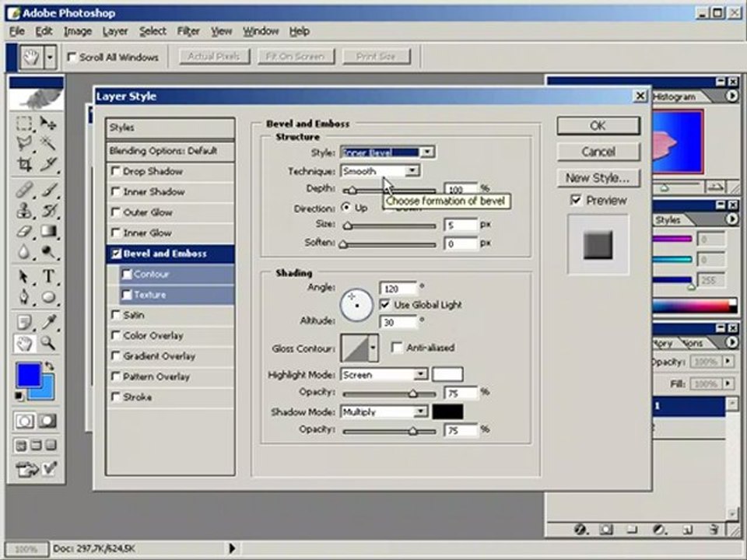This screenshot has height=560, width=747.
Task: Pick the white highlight color swatch
Action: point(447,374)
